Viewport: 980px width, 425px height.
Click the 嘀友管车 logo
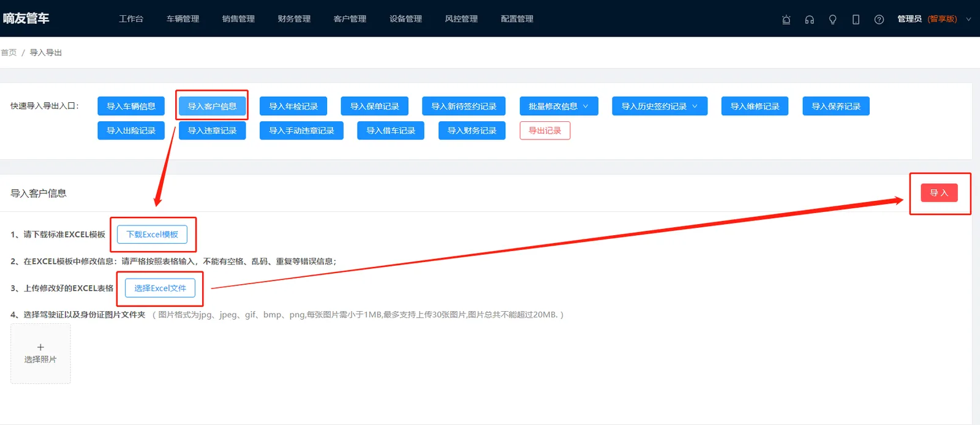[26, 18]
